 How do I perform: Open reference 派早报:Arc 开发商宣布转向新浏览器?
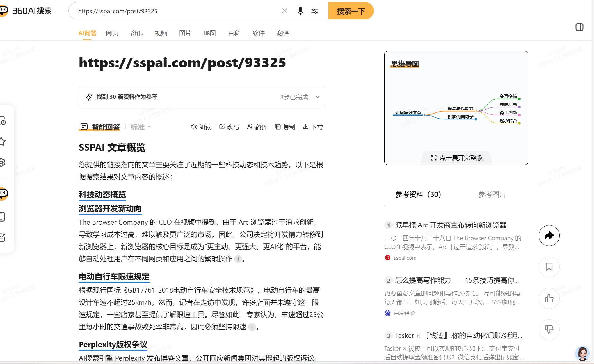click(451, 225)
